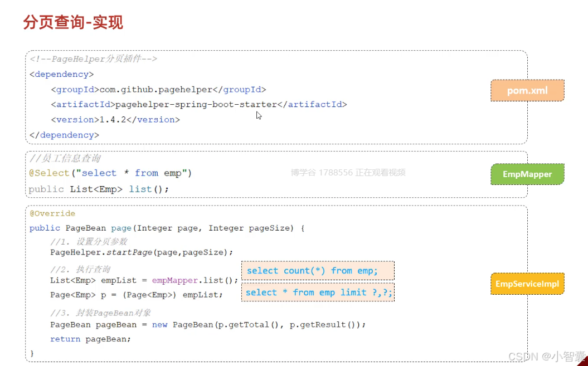This screenshot has height=366, width=588.
Task: Click the public List<Emp> list(); line
Action: point(99,189)
